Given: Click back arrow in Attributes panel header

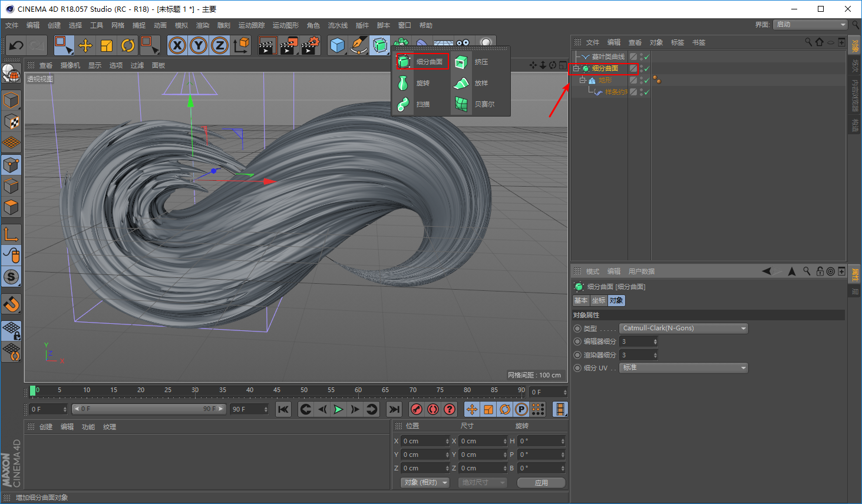Looking at the screenshot, I should coord(767,271).
